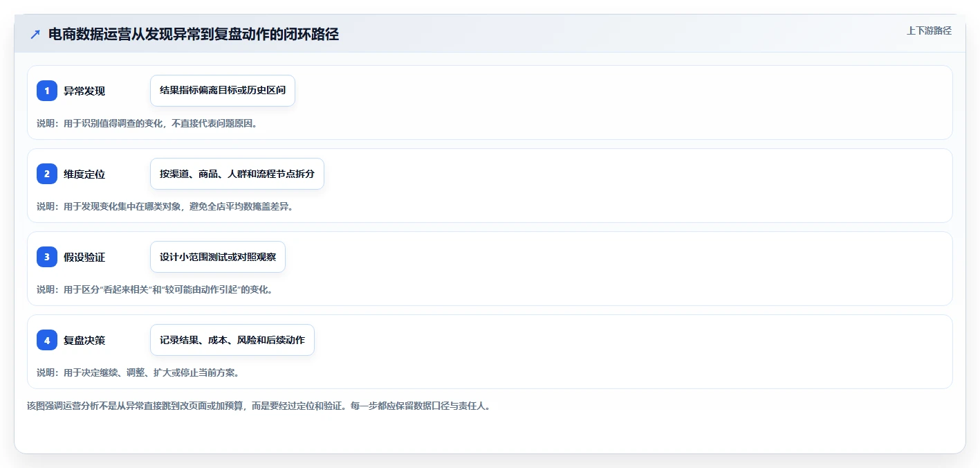Image resolution: width=980 pixels, height=468 pixels.
Task: Click step badge number 3
Action: (x=47, y=257)
